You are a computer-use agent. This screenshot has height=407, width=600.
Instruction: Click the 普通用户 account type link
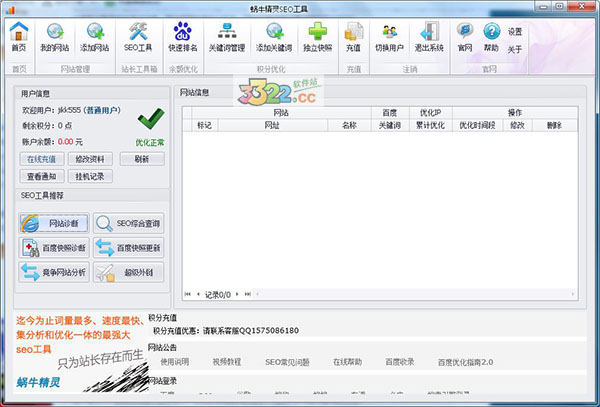(x=102, y=111)
